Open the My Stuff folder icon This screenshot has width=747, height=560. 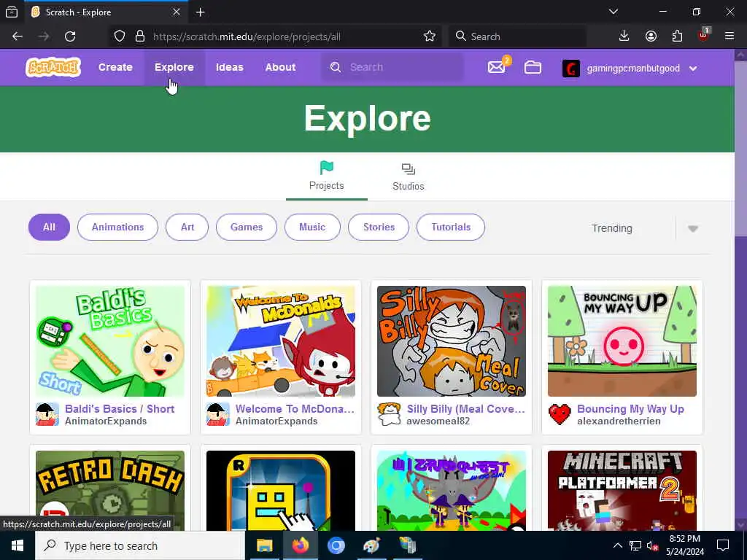pyautogui.click(x=533, y=67)
